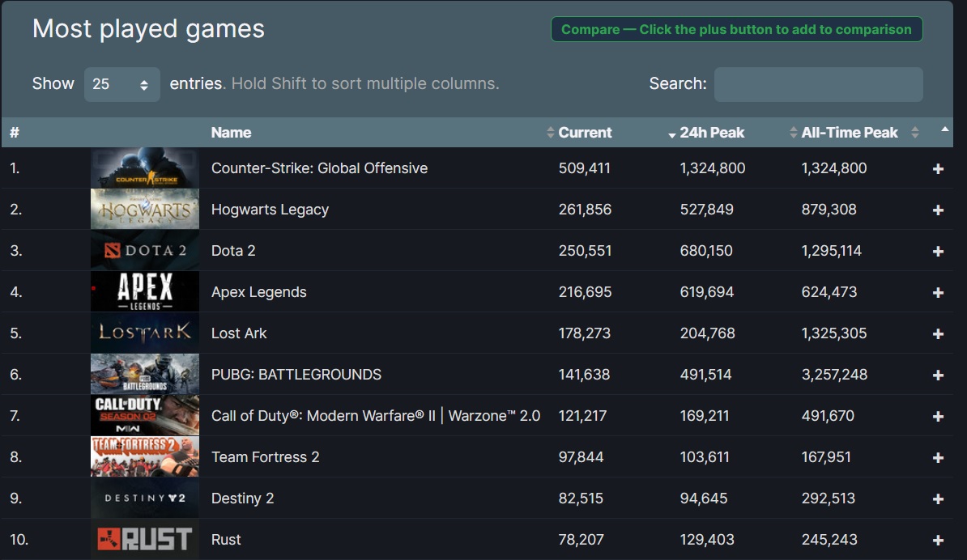Open the Team Fortress 2 name link
Screen dimensions: 967x560
pyautogui.click(x=265, y=457)
